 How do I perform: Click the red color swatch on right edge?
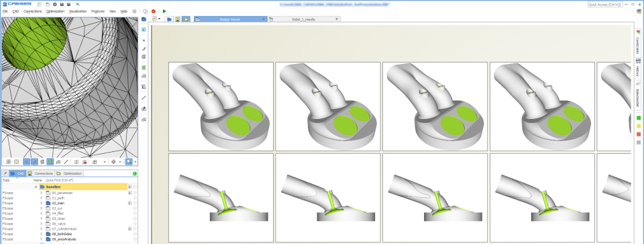click(638, 134)
